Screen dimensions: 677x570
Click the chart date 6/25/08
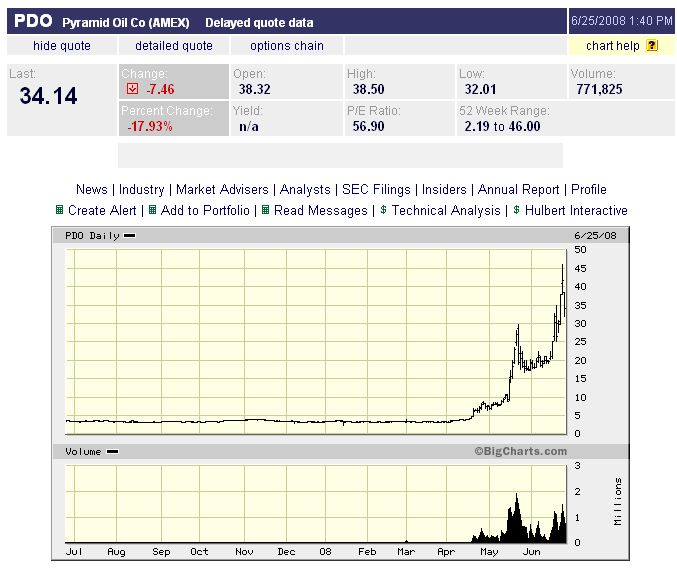point(595,236)
